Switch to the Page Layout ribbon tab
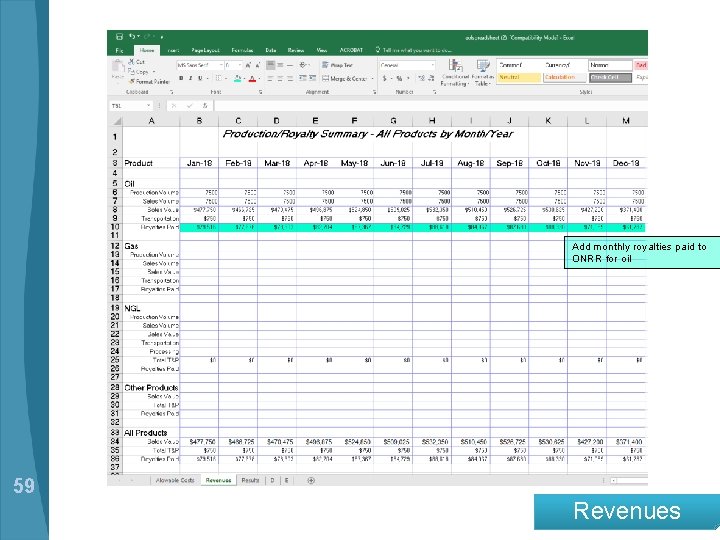Screen dimensions: 720x540 [x=205, y=50]
